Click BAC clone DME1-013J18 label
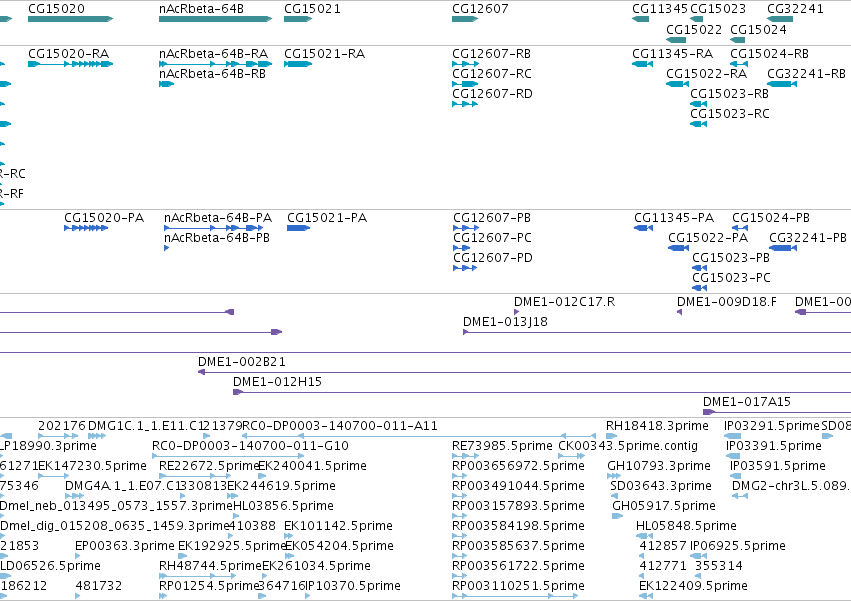 [505, 322]
